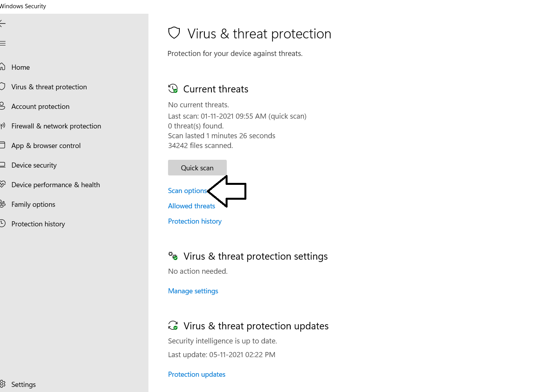Open Scan options
Viewport: 555px width, 392px height.
click(187, 190)
